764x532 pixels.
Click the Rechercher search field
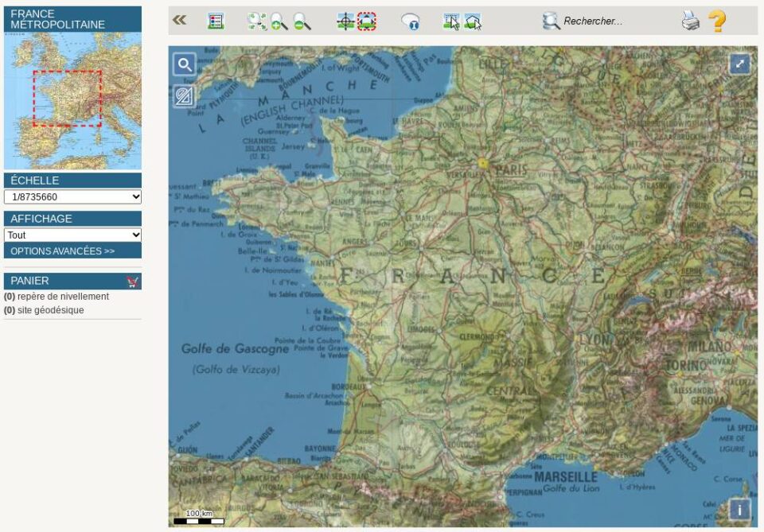(x=593, y=21)
